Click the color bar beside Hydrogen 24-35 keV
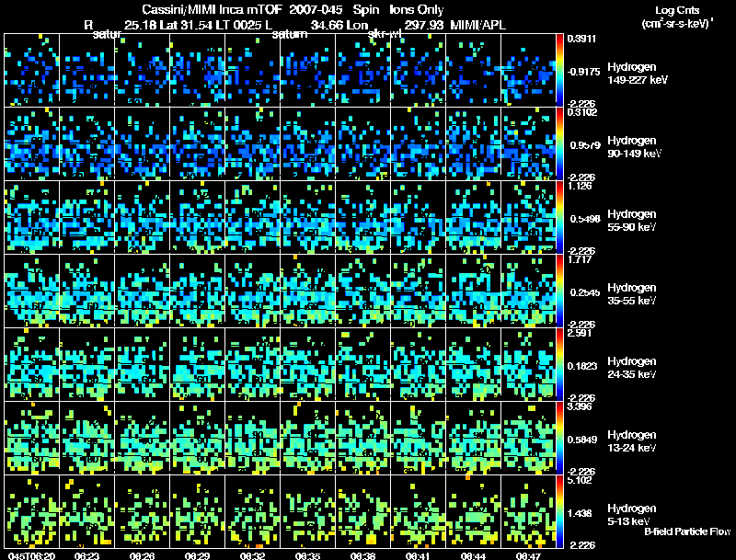 click(559, 364)
